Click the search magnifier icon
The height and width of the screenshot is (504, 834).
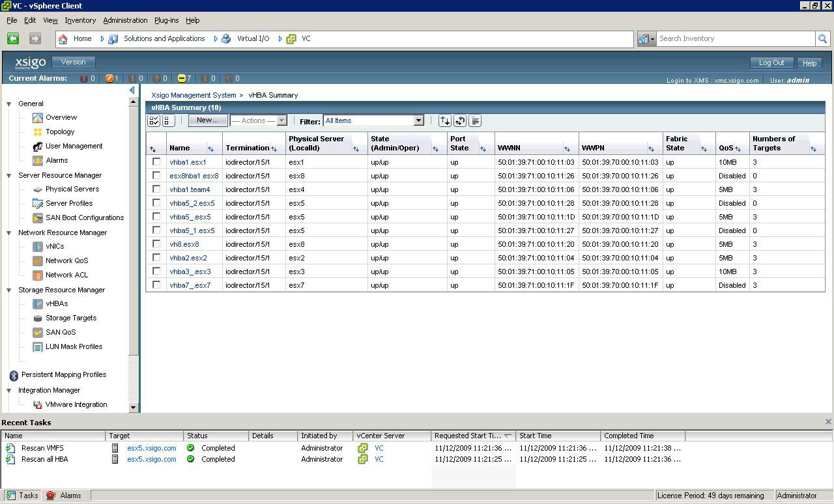[822, 39]
